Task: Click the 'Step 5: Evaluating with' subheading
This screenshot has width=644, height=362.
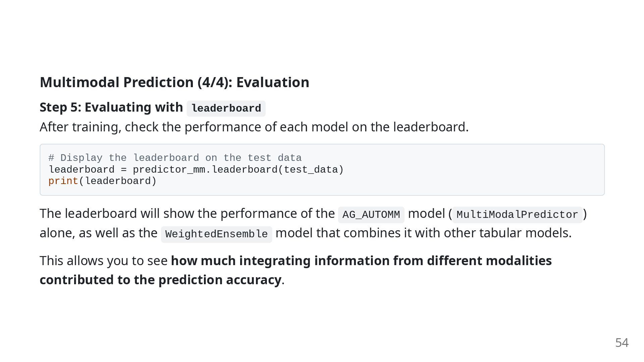Action: 111,107
